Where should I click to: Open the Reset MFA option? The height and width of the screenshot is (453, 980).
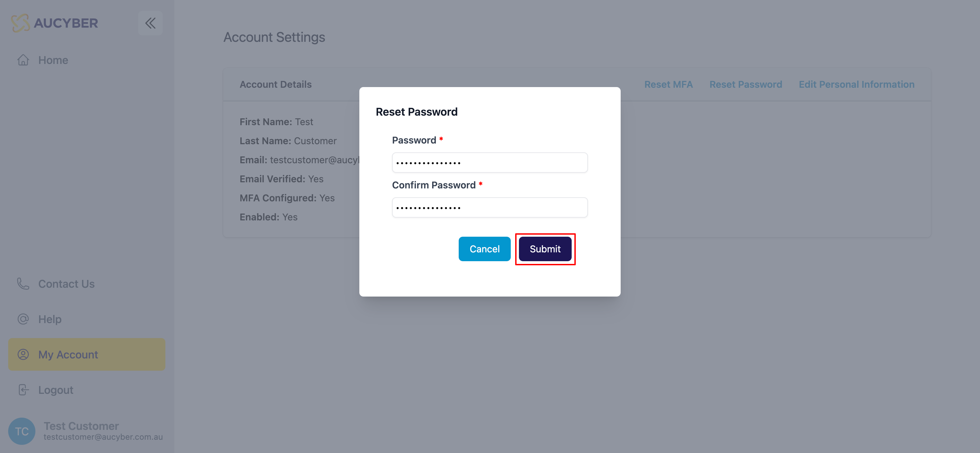(x=668, y=84)
